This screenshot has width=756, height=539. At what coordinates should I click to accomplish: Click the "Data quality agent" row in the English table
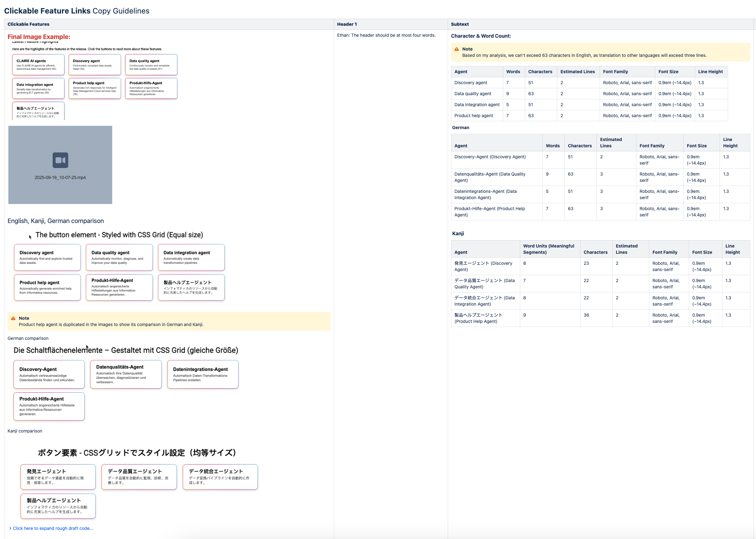click(473, 94)
